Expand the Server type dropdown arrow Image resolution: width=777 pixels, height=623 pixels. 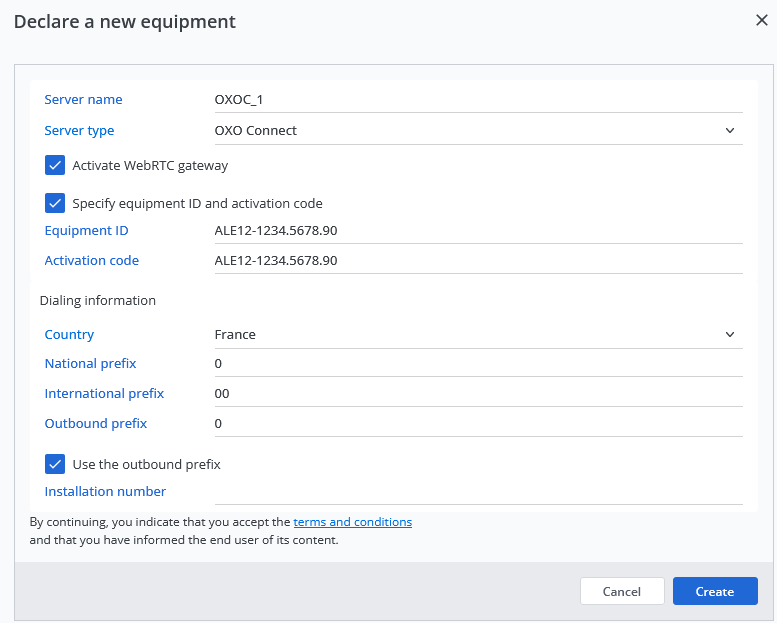pos(729,130)
